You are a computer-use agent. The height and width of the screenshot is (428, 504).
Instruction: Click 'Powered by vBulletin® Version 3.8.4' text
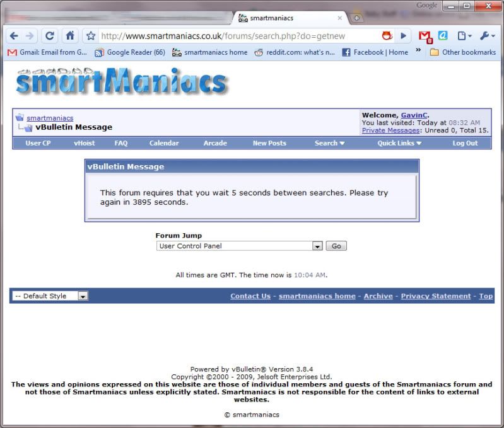pyautogui.click(x=251, y=369)
